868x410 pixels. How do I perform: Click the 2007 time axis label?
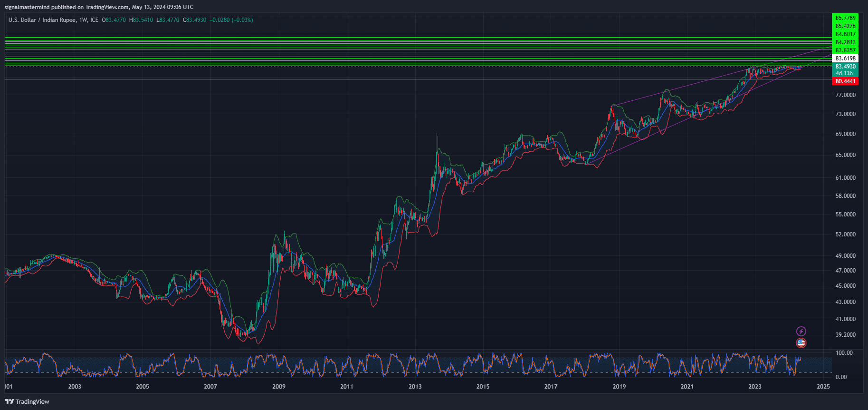pyautogui.click(x=210, y=387)
